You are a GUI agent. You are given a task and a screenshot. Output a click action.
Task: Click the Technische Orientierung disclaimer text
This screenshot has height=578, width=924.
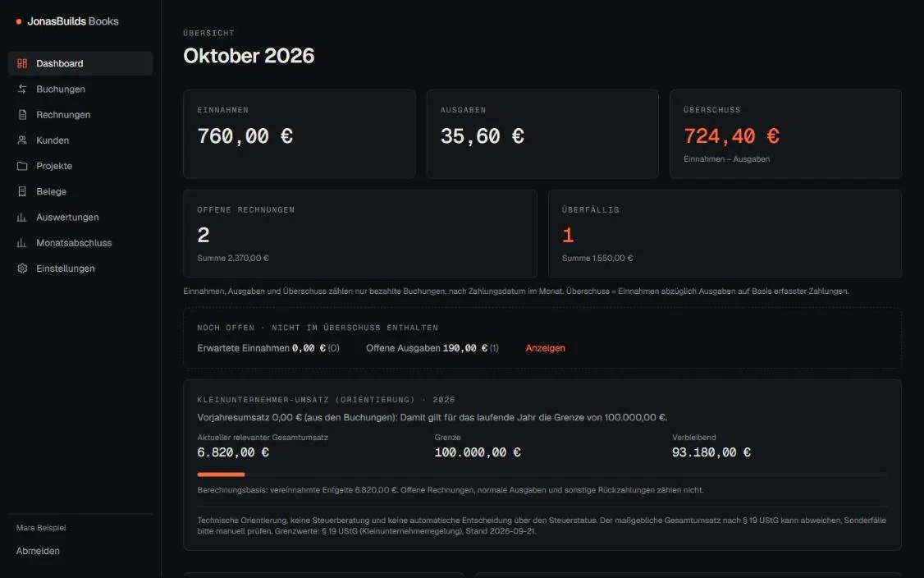click(x=542, y=525)
